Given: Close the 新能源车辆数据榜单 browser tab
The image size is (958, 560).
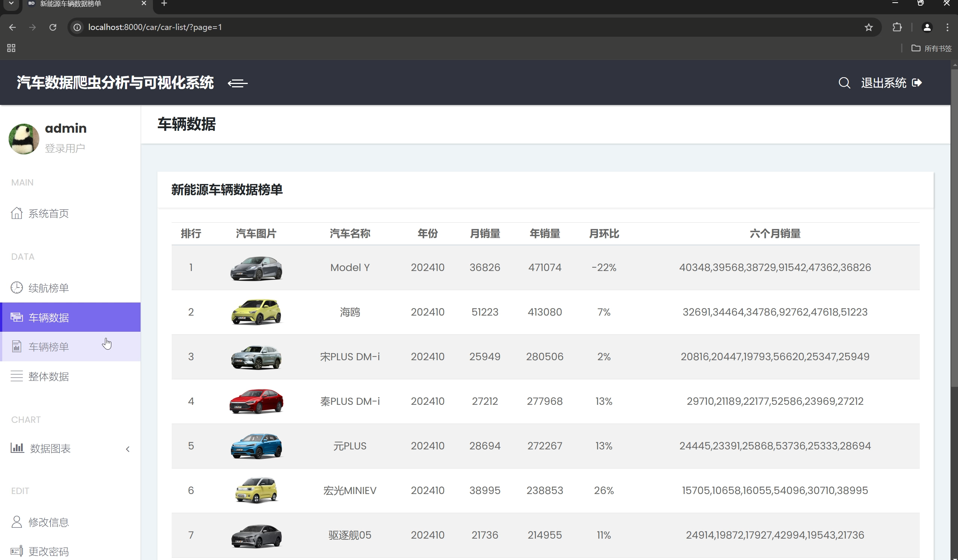Looking at the screenshot, I should point(144,3).
